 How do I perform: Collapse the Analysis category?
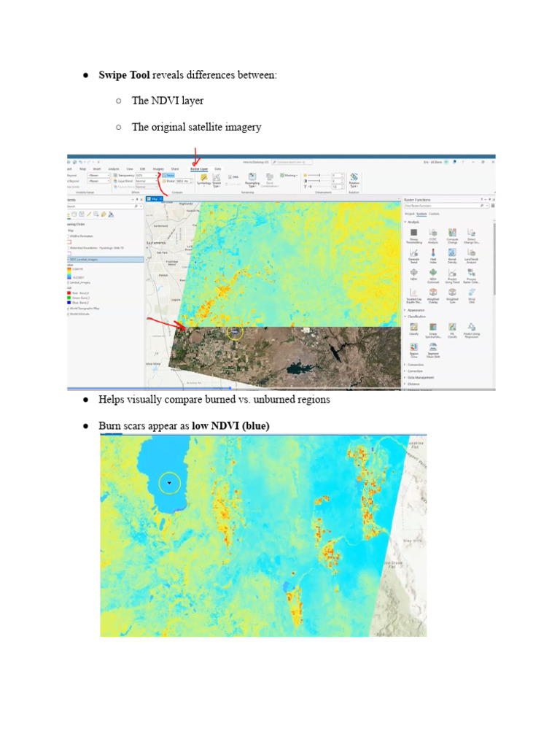point(405,222)
